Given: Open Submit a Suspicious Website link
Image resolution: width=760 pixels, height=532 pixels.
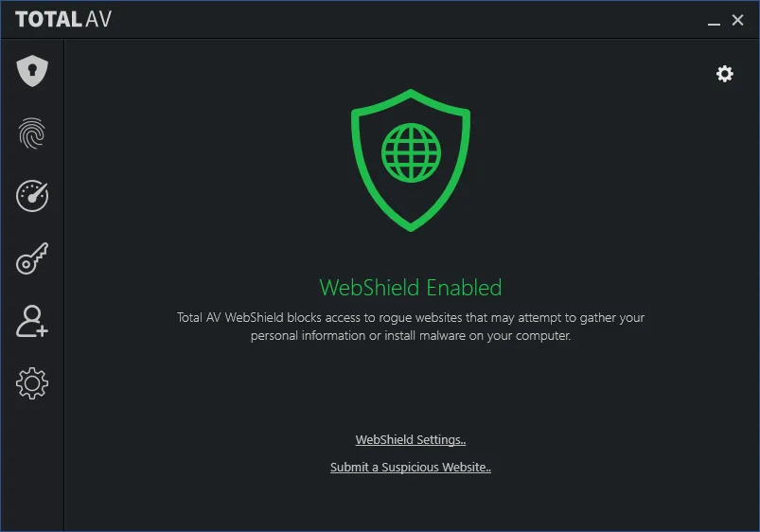Looking at the screenshot, I should pos(411,467).
